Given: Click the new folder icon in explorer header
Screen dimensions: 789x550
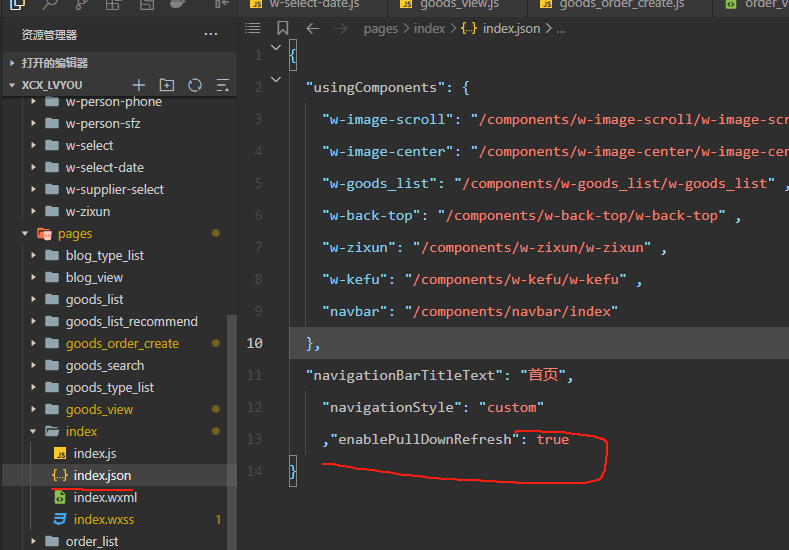Looking at the screenshot, I should [167, 85].
